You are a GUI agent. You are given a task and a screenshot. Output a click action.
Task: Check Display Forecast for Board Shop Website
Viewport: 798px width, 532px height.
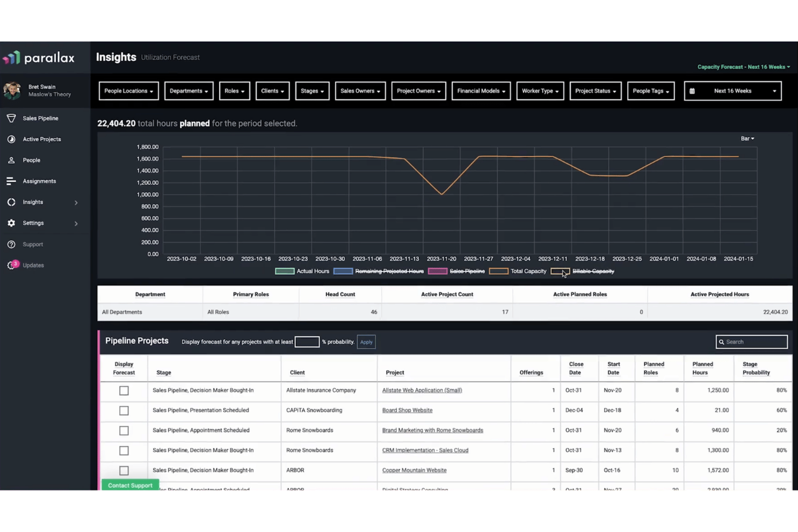pos(124,411)
